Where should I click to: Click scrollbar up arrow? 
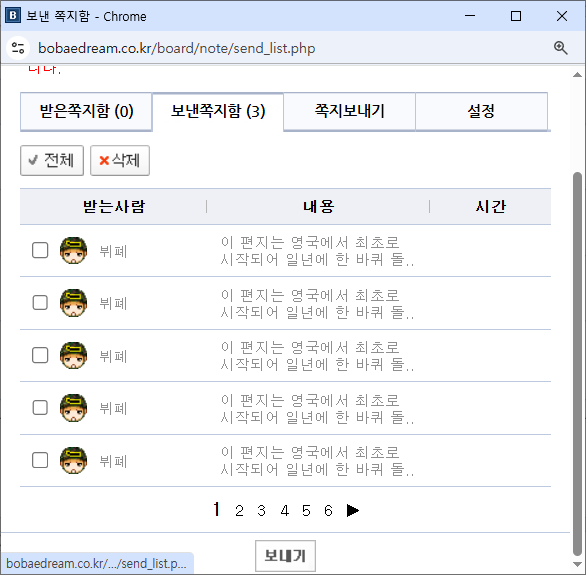[x=577, y=75]
